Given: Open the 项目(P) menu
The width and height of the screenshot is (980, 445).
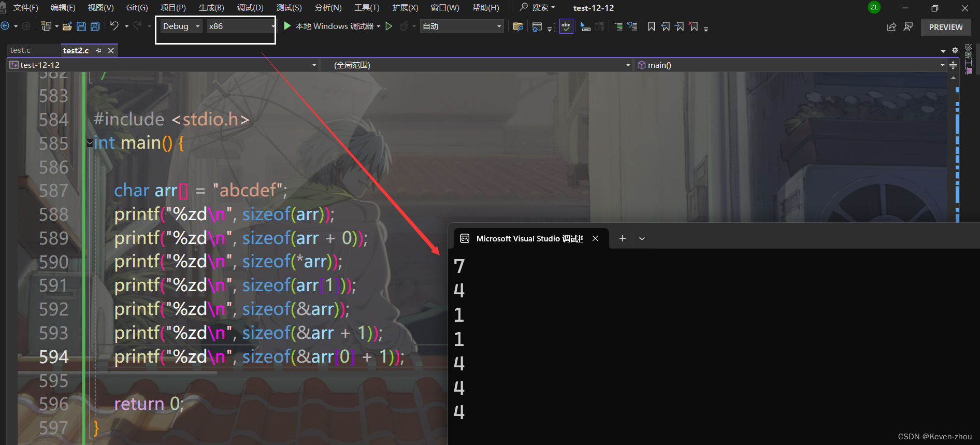Looking at the screenshot, I should (x=173, y=8).
